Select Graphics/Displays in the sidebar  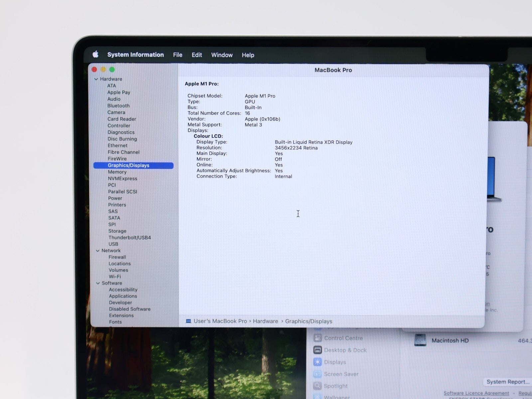(x=133, y=166)
